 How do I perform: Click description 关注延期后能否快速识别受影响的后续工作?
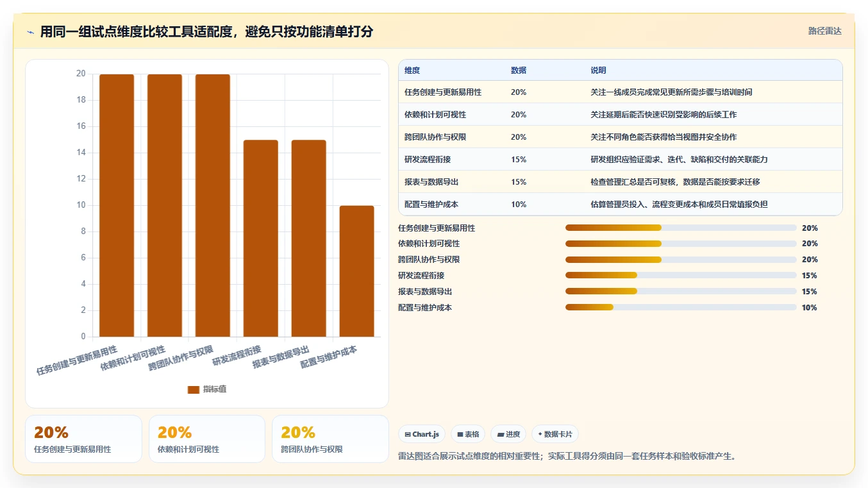(x=664, y=115)
